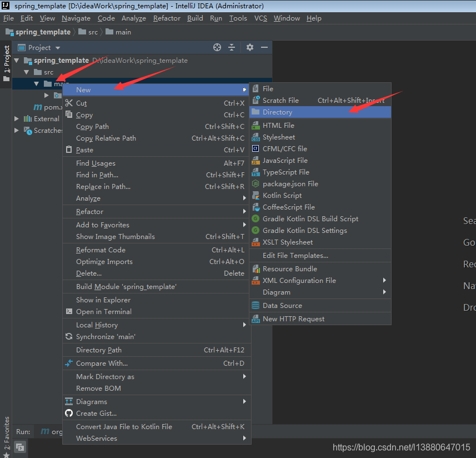Click the Gradle Kotlin DSL Build Script icon
Viewport: 476px width, 458px height.
(256, 218)
